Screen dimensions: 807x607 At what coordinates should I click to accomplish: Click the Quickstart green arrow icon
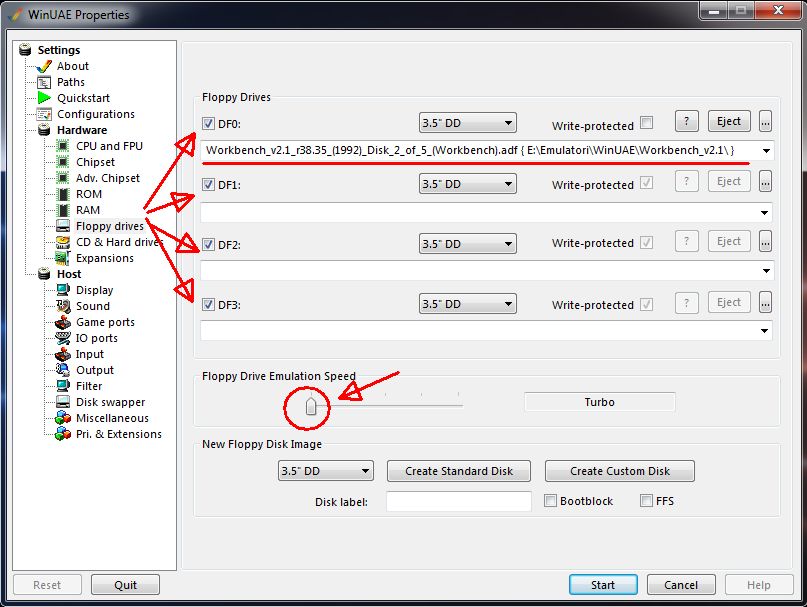pyautogui.click(x=44, y=98)
